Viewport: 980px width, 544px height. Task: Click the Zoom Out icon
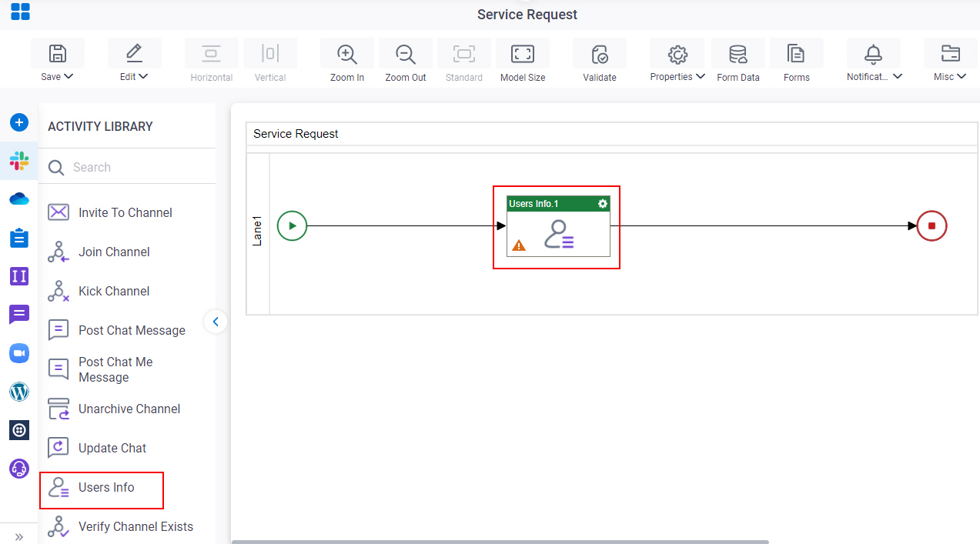click(x=406, y=54)
